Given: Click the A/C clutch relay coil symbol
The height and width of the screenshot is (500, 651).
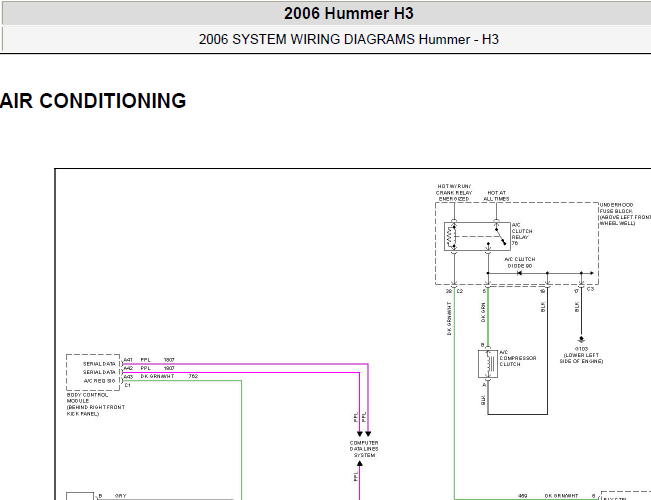Looking at the screenshot, I should click(451, 237).
